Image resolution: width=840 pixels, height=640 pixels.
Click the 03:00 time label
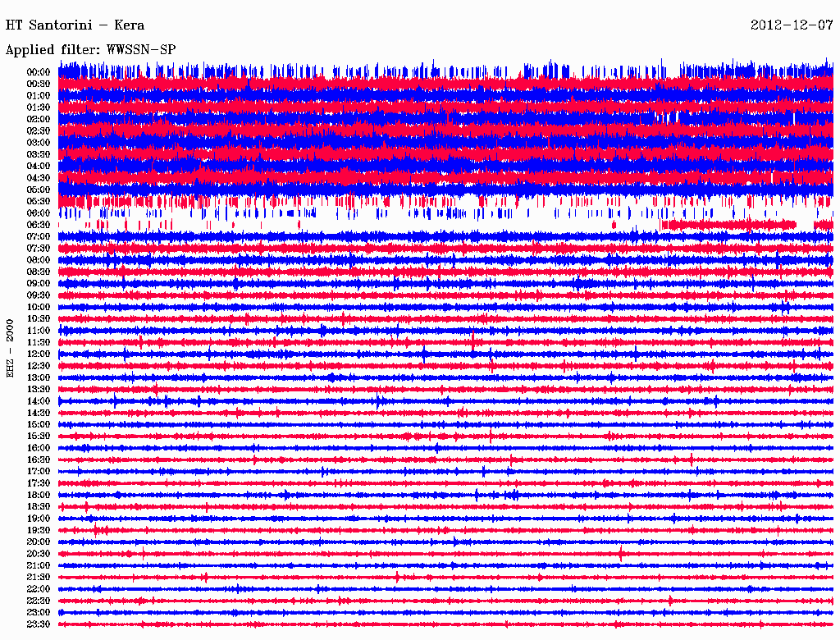(x=39, y=143)
